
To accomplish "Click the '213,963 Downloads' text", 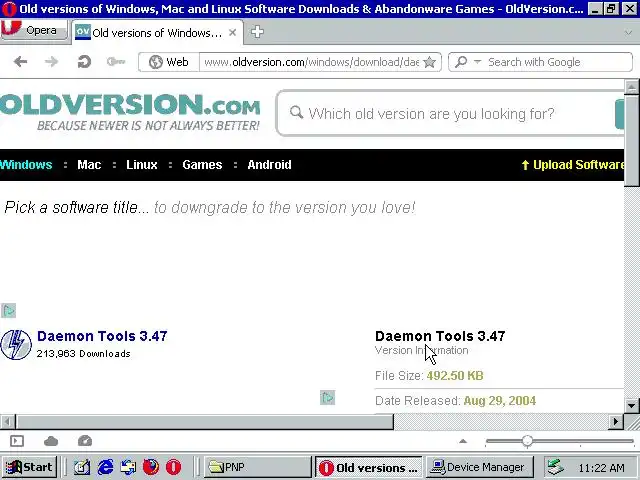I will [x=84, y=354].
